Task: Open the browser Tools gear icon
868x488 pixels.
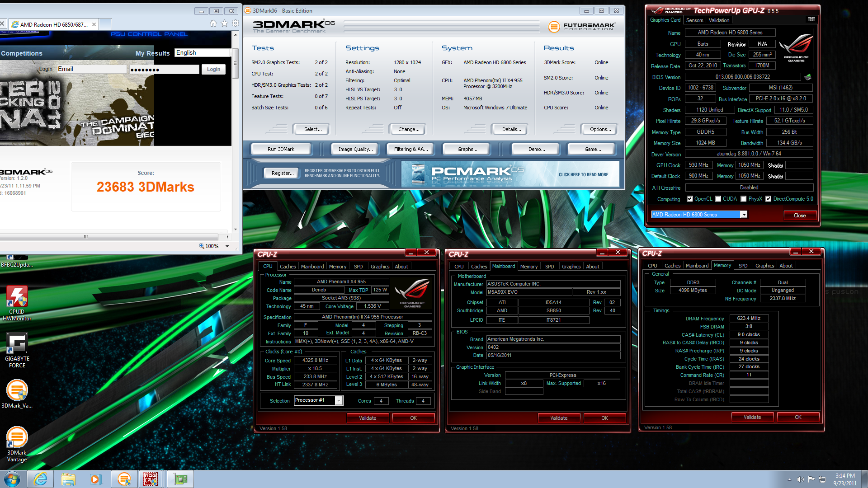Action: tap(235, 23)
